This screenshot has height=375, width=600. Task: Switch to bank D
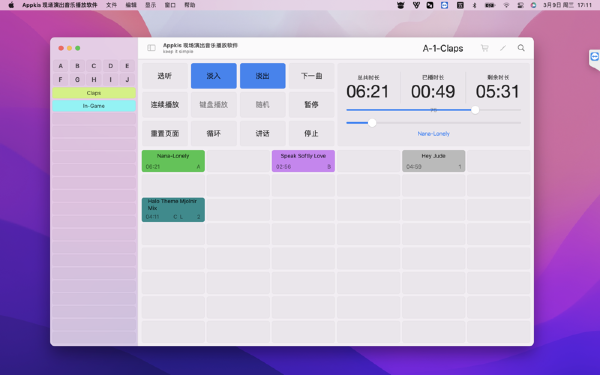click(x=111, y=66)
